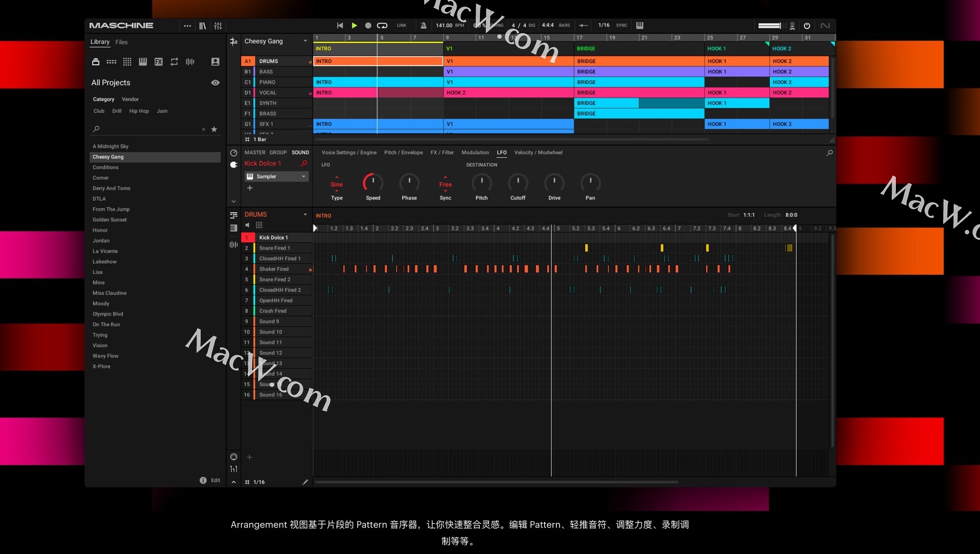The width and height of the screenshot is (980, 554).
Task: Select the One-shots waveform browser icon
Action: (190, 62)
